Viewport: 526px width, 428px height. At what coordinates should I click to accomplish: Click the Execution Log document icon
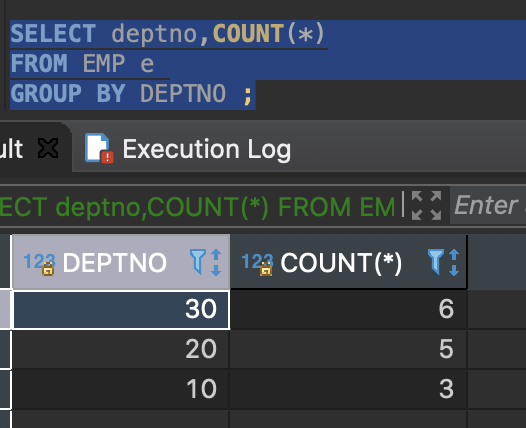[x=99, y=148]
